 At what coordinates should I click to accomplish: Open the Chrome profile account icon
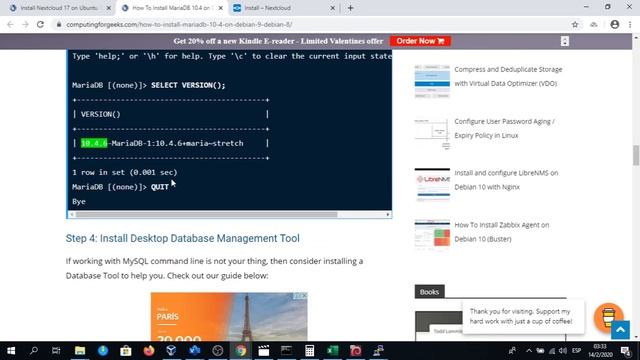(614, 24)
